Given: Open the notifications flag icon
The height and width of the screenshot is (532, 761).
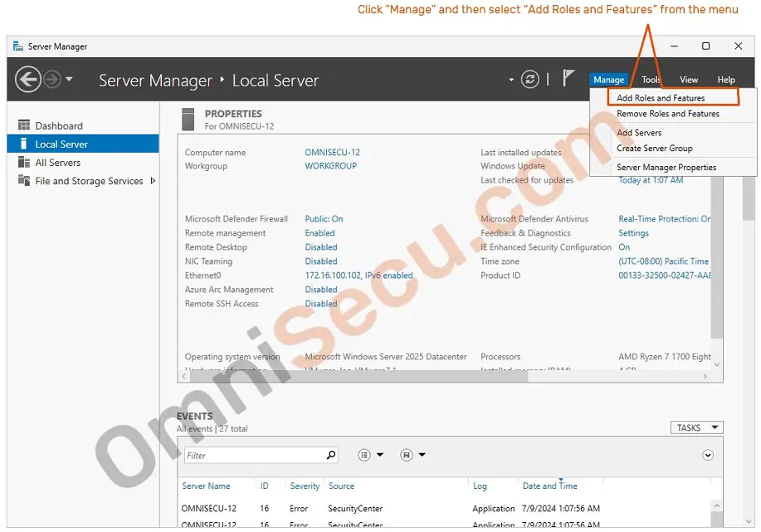Looking at the screenshot, I should [568, 78].
